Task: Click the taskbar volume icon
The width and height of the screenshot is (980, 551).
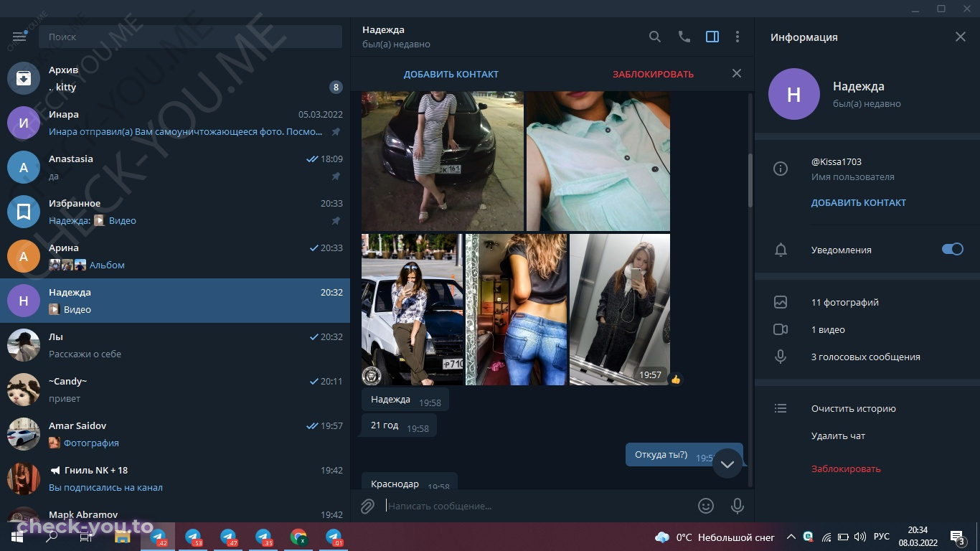Action: coord(860,537)
